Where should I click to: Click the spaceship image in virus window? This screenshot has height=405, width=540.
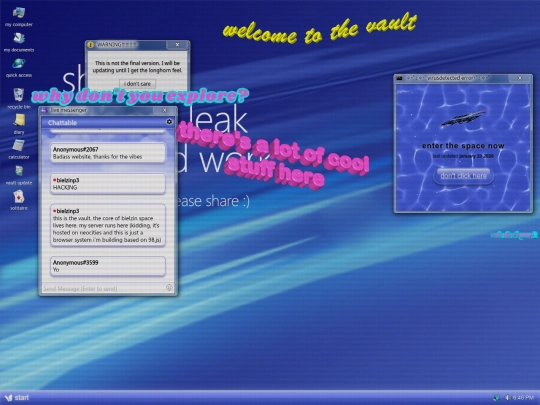(463, 118)
